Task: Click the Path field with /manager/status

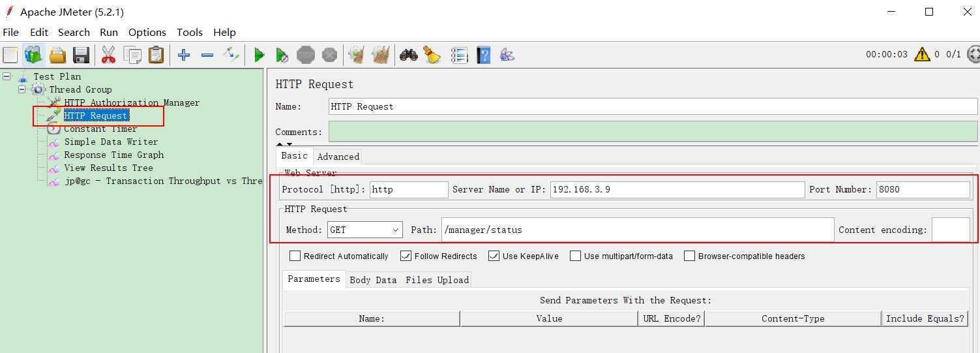Action: [638, 230]
